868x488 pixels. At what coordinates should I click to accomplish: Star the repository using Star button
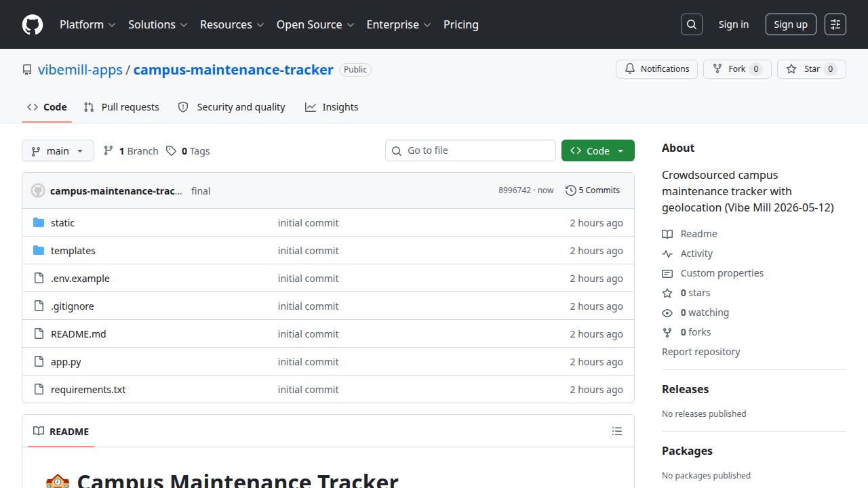812,69
